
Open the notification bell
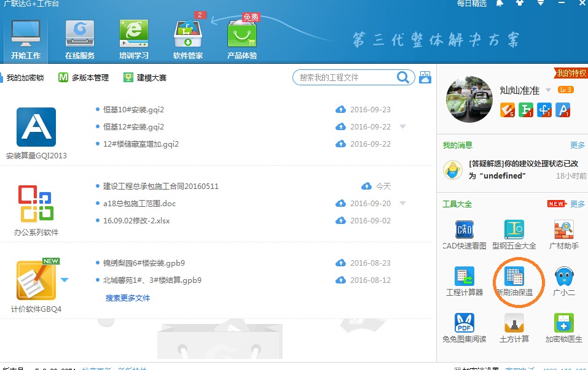[500, 3]
